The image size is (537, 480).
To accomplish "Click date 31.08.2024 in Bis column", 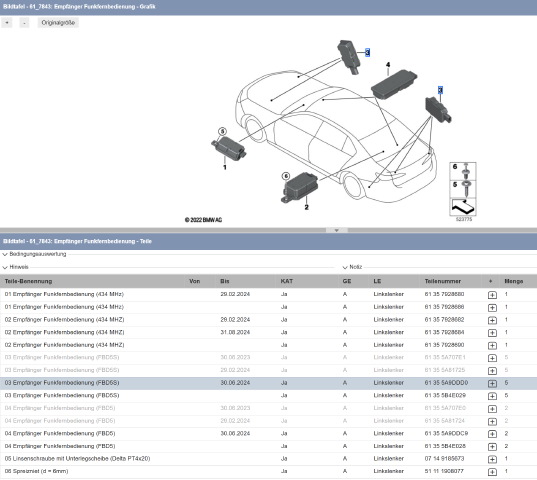I will 235,332.
